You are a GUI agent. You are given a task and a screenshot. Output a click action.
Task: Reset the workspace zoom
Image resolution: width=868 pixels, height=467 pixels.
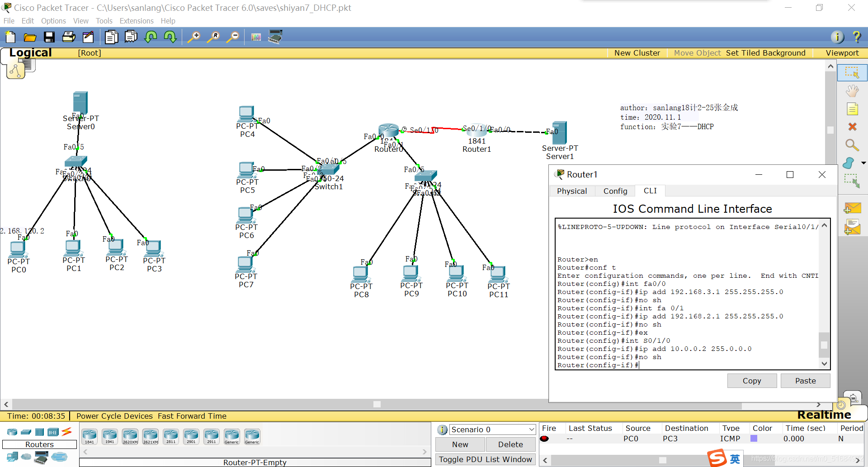(x=213, y=37)
